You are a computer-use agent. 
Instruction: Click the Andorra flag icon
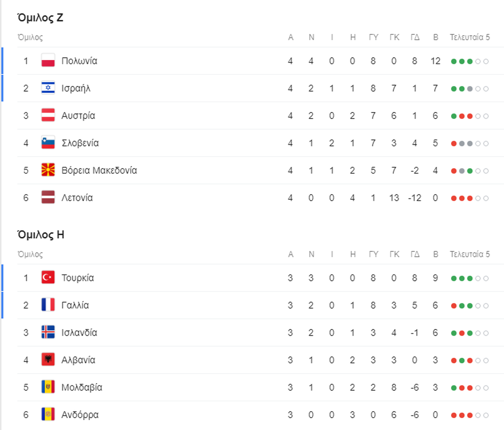(x=48, y=415)
